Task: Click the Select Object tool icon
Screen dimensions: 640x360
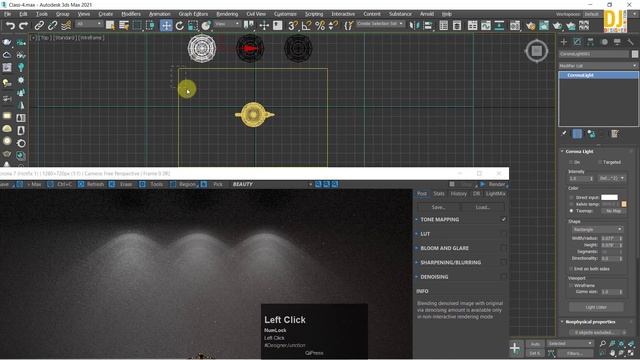Action: coord(110,26)
